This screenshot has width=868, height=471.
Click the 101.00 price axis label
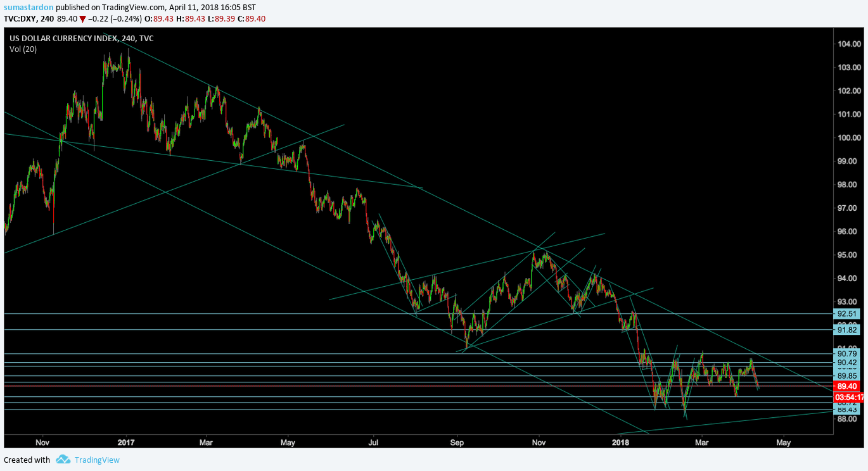pos(848,114)
